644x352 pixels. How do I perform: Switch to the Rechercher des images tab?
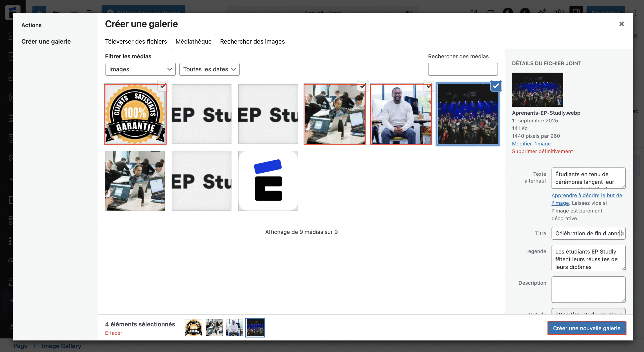(252, 41)
